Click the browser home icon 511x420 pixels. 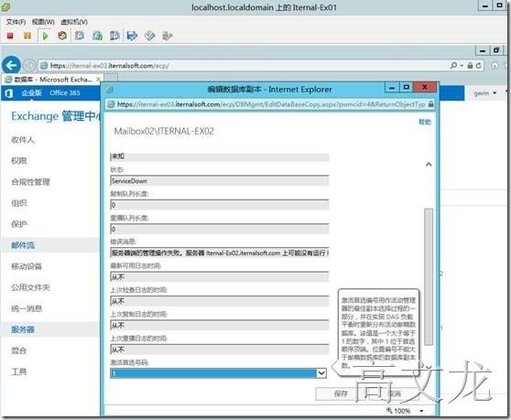(495, 66)
